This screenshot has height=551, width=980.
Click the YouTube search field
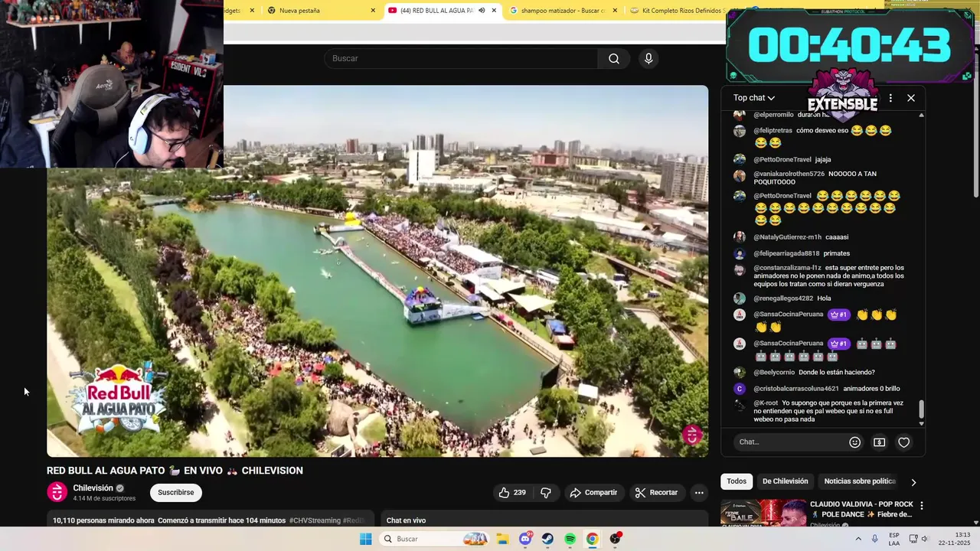click(460, 59)
